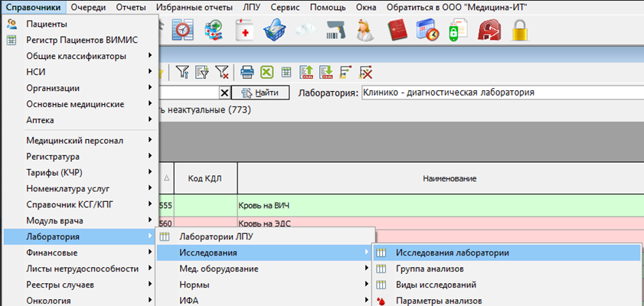Expand the НСИ submenu
644x306 pixels.
pyautogui.click(x=80, y=72)
